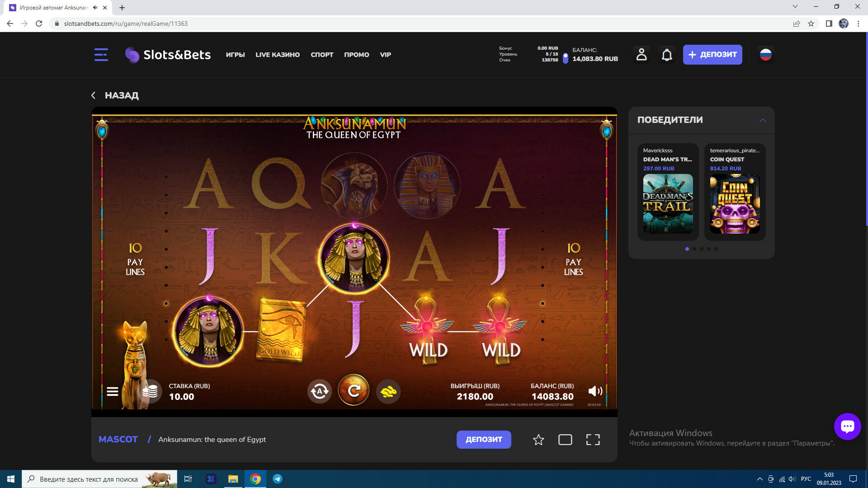Select second winners carousel dot
Screen dimensions: 868x488
tap(694, 249)
